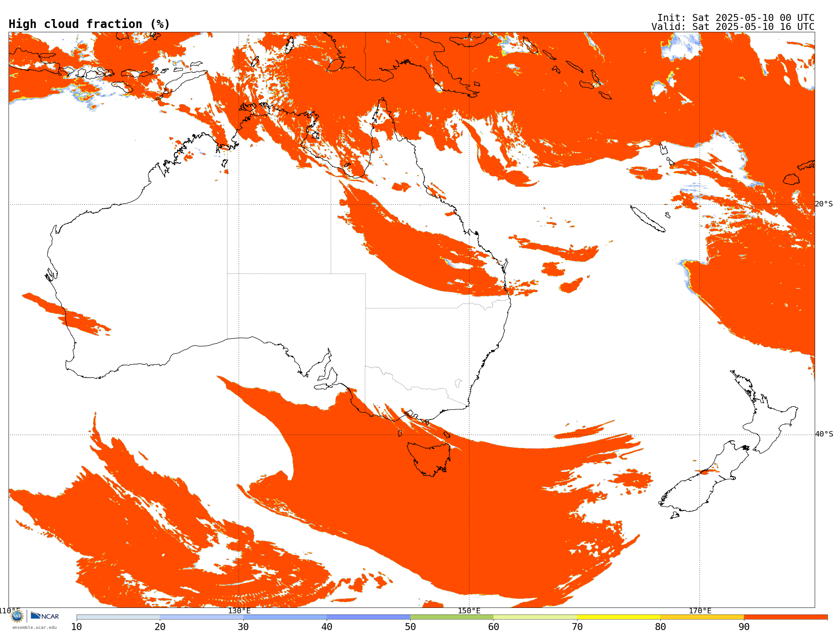Click the ensemble.ucar.edu text
Viewport: 840px width, 632px height.
pos(35,627)
